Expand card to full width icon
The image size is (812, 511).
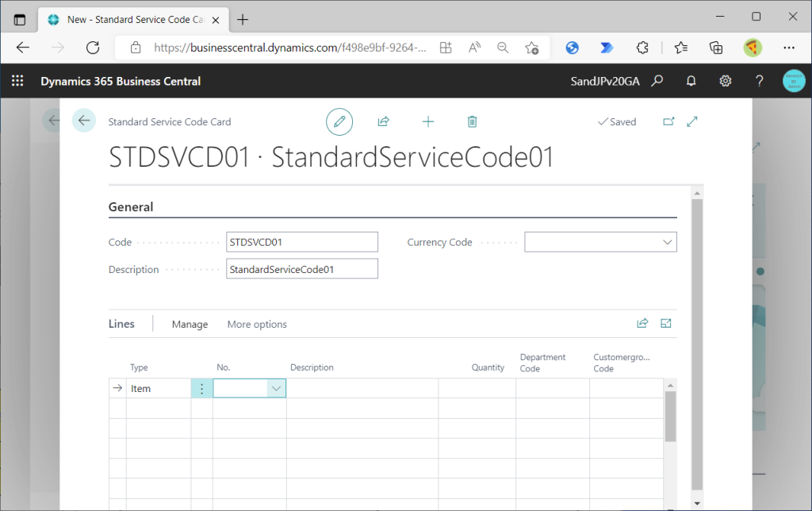point(692,121)
